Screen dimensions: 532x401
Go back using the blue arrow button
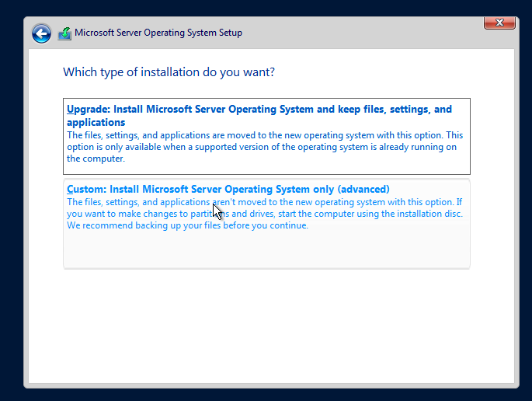tap(41, 33)
